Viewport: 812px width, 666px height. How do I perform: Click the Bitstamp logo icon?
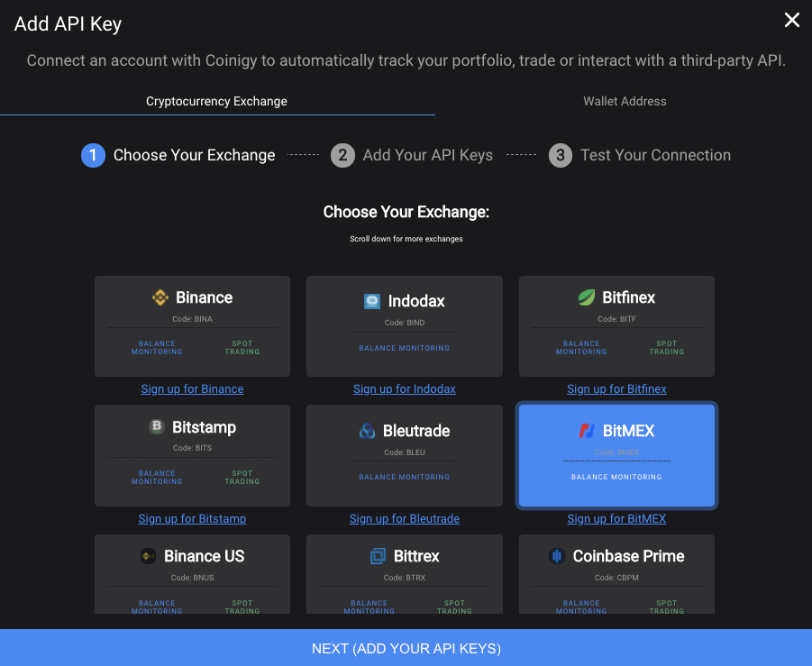click(157, 426)
